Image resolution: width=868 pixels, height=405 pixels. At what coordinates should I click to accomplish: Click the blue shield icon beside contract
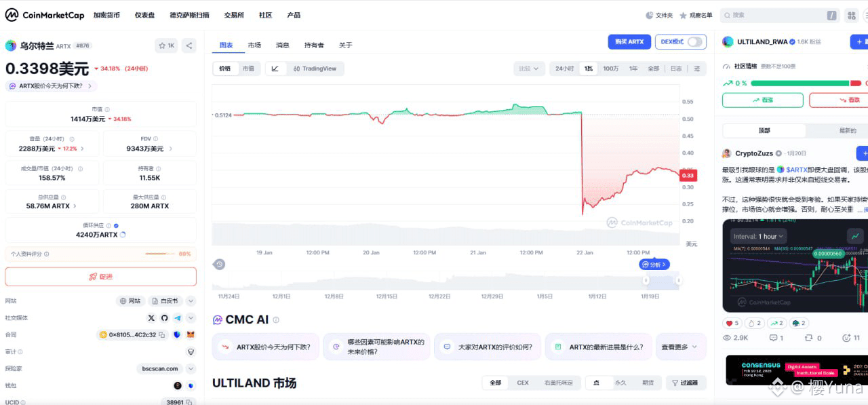177,334
